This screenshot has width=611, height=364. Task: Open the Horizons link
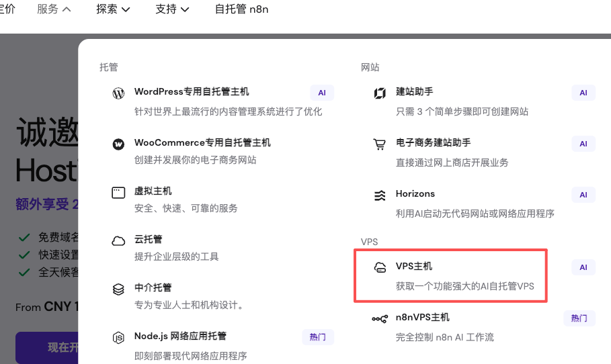415,193
